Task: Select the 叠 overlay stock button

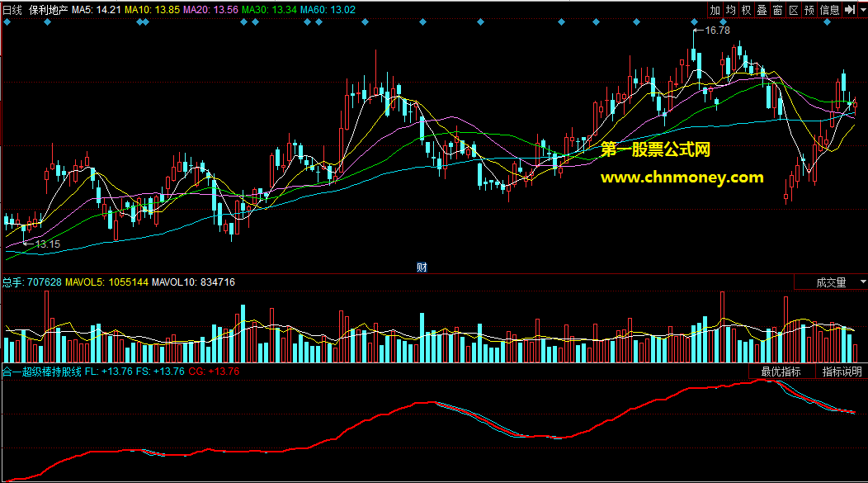Action: (762, 10)
